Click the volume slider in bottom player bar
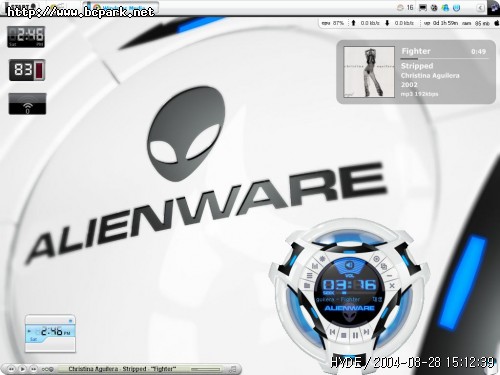Image resolution: width=500 pixels, height=375 pixels. point(205,369)
